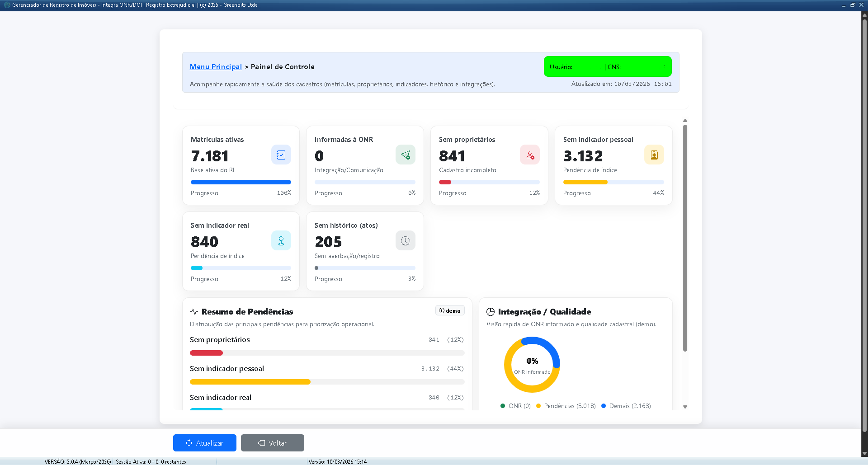Click the Sem histórico clock icon

[x=405, y=241]
